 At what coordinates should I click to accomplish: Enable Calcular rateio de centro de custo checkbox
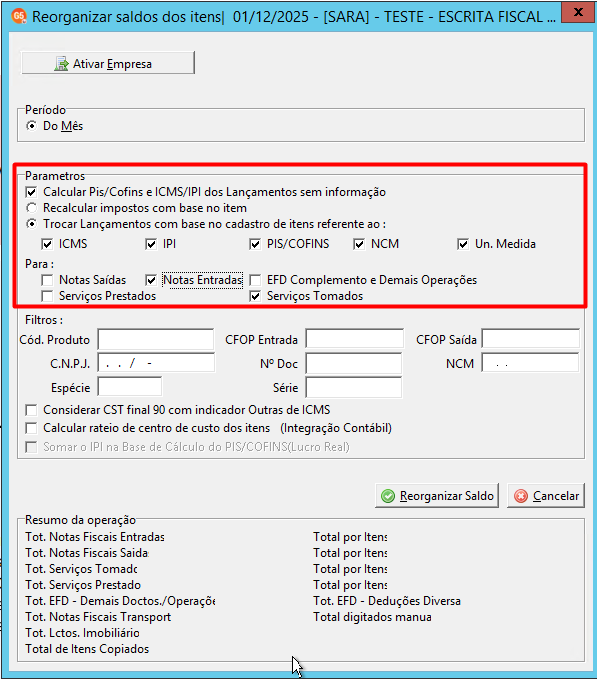31,428
